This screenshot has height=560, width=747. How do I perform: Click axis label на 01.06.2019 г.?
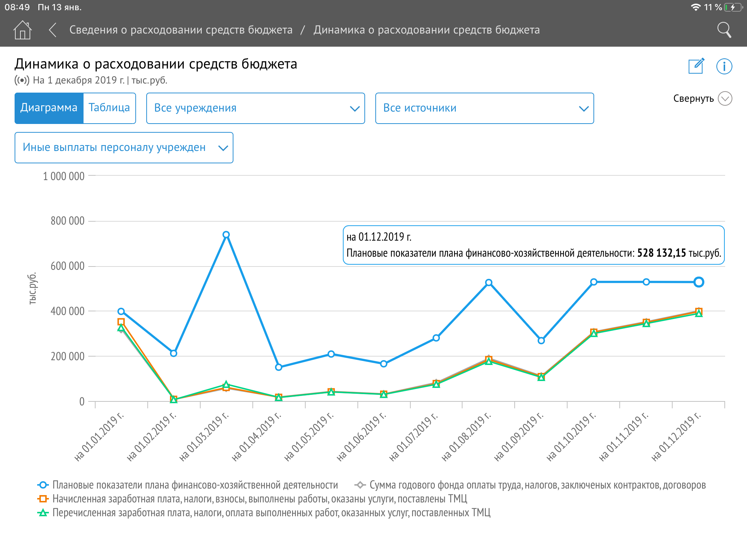point(361,437)
